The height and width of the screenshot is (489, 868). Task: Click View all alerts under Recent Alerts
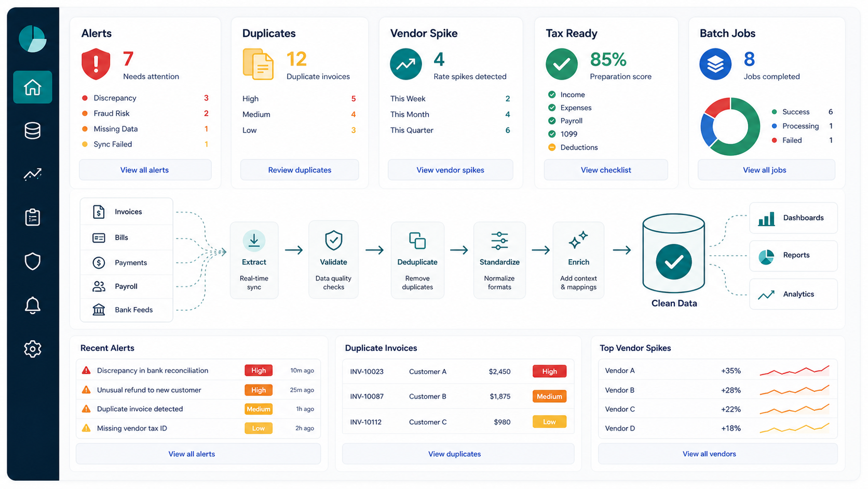click(198, 454)
